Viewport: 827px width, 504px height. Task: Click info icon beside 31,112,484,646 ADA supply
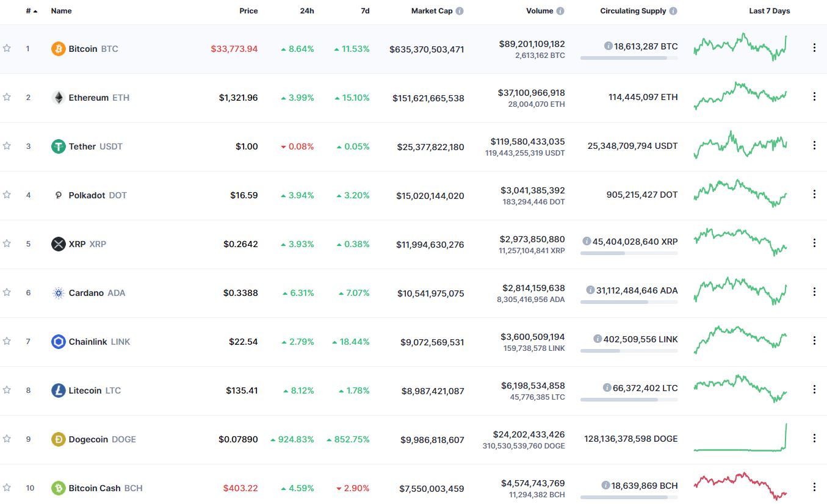590,290
